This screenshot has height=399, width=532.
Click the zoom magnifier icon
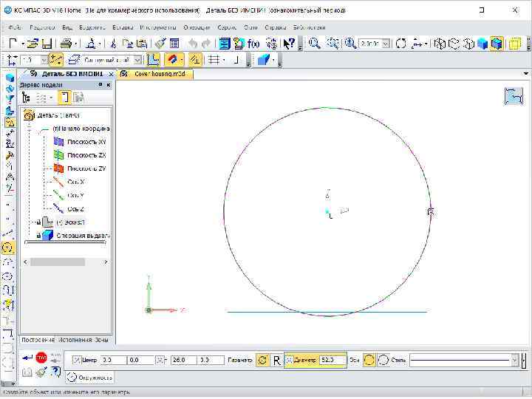pyautogui.click(x=314, y=44)
